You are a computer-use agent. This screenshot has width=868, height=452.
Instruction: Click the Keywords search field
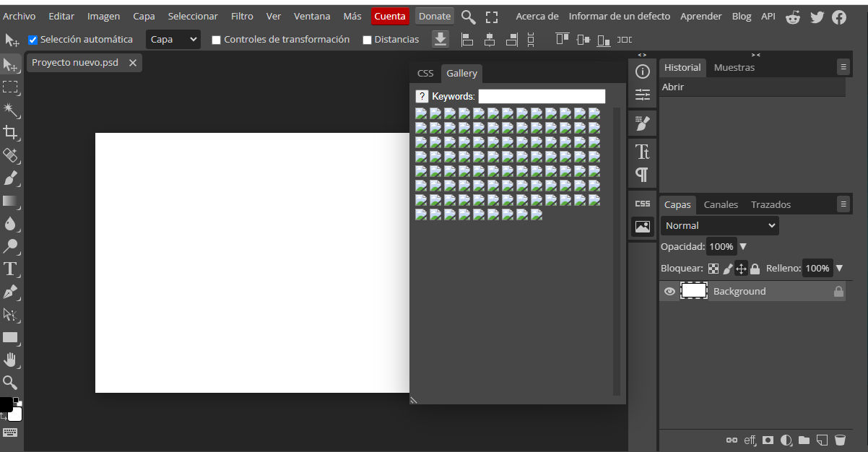(542, 95)
